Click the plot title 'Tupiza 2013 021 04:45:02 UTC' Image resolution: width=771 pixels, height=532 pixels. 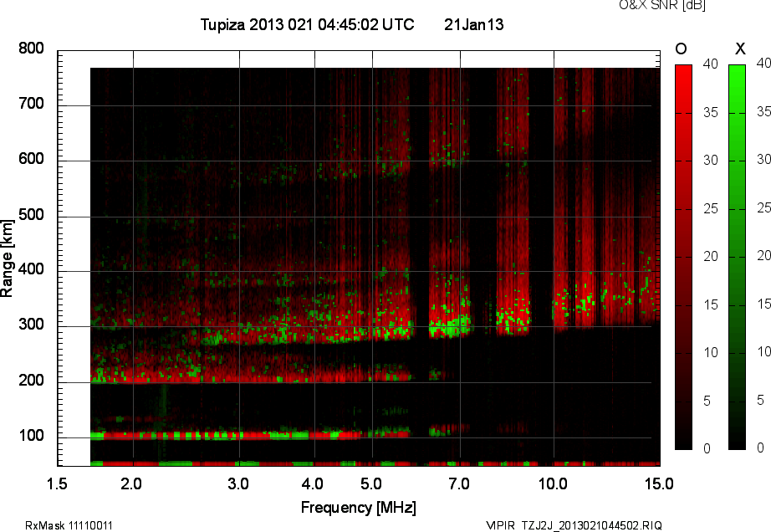click(308, 24)
